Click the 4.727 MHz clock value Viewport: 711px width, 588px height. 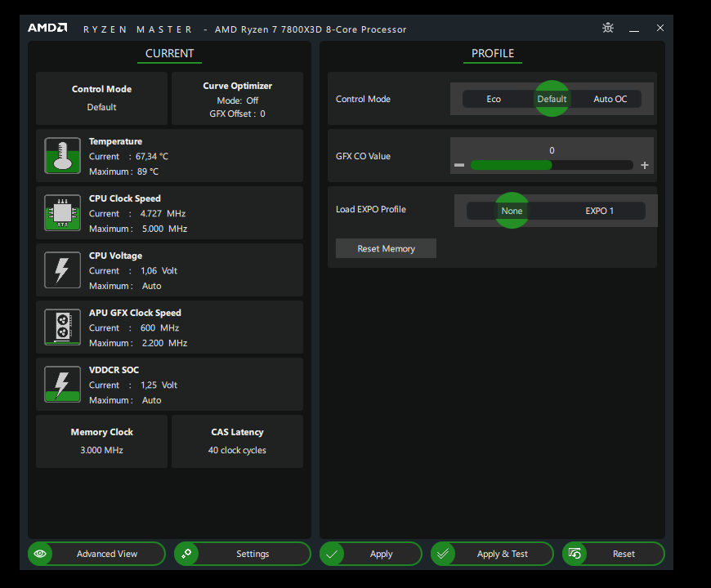163,213
